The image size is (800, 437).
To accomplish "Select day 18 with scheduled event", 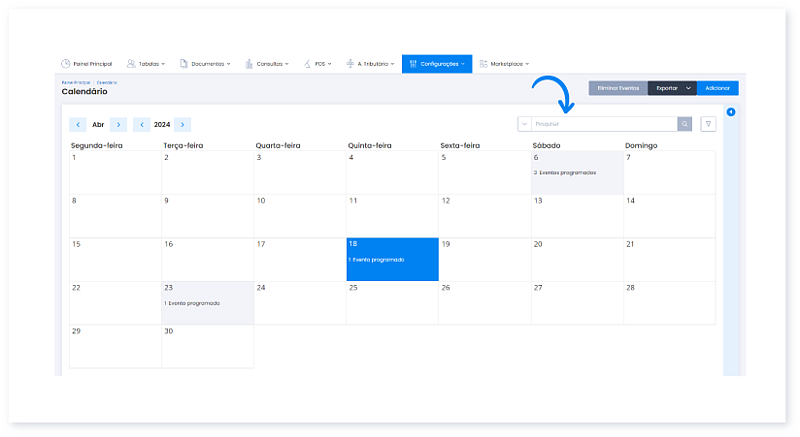I will click(x=392, y=259).
